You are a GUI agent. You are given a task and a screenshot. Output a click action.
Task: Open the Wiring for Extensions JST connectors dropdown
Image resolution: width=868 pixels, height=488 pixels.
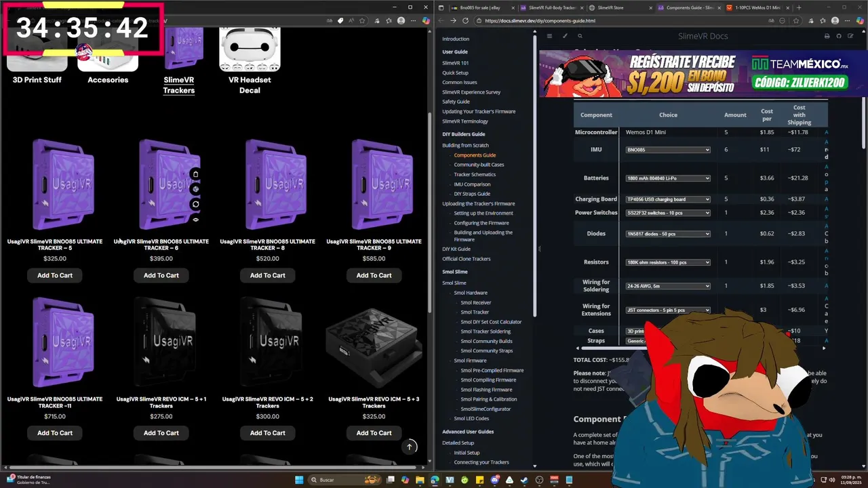click(668, 310)
